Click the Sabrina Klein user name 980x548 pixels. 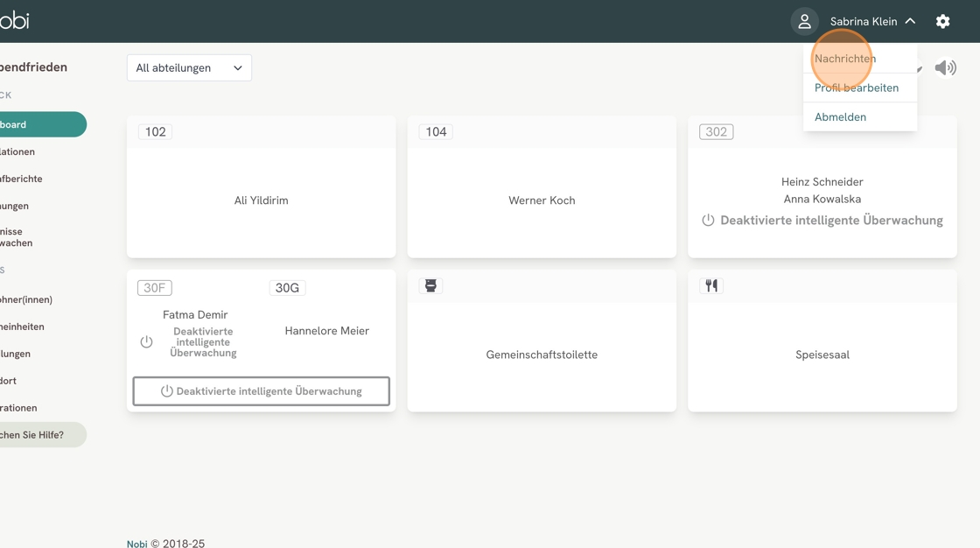pos(863,21)
